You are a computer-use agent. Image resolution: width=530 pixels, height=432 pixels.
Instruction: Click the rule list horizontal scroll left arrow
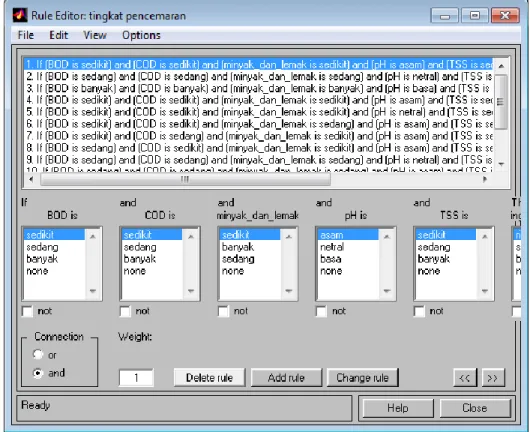(x=31, y=179)
